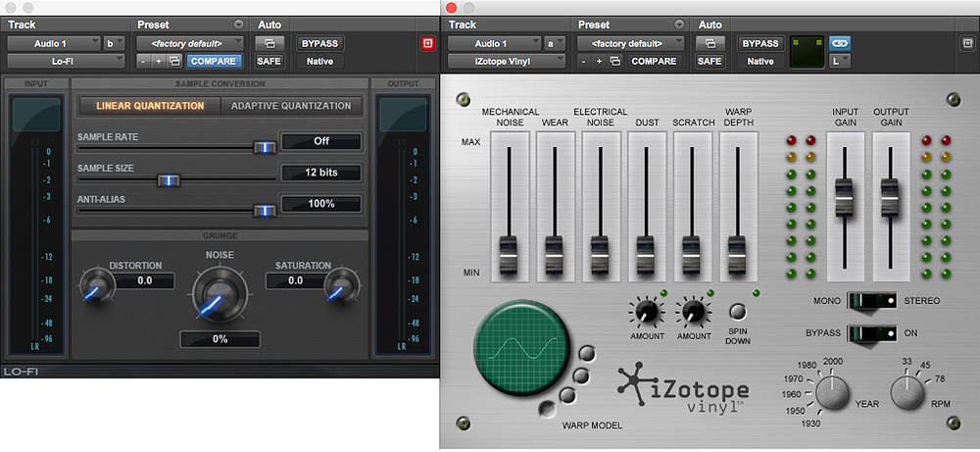Viewport: 980px width, 452px height.
Task: Open channel selector 'L' dropdown in Vinyl
Action: pos(840,61)
